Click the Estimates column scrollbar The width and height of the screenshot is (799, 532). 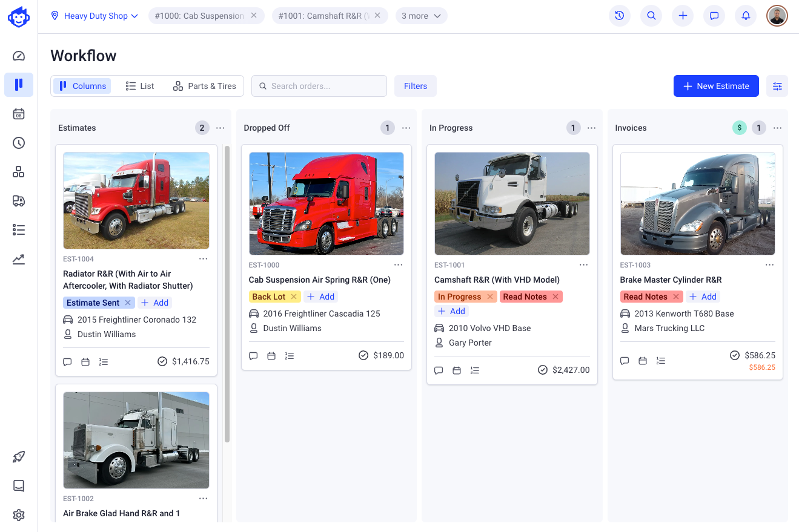tap(227, 294)
